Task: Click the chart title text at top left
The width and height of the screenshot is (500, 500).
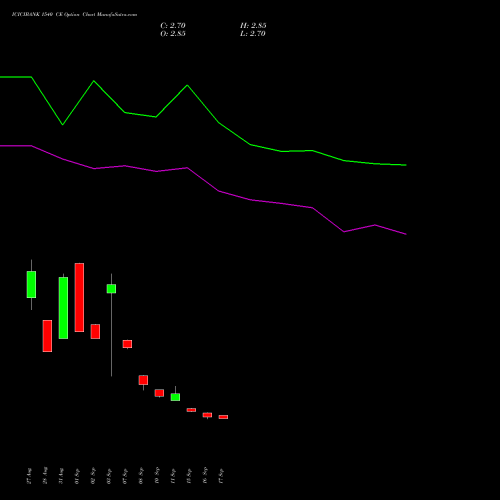Action: pyautogui.click(x=74, y=15)
